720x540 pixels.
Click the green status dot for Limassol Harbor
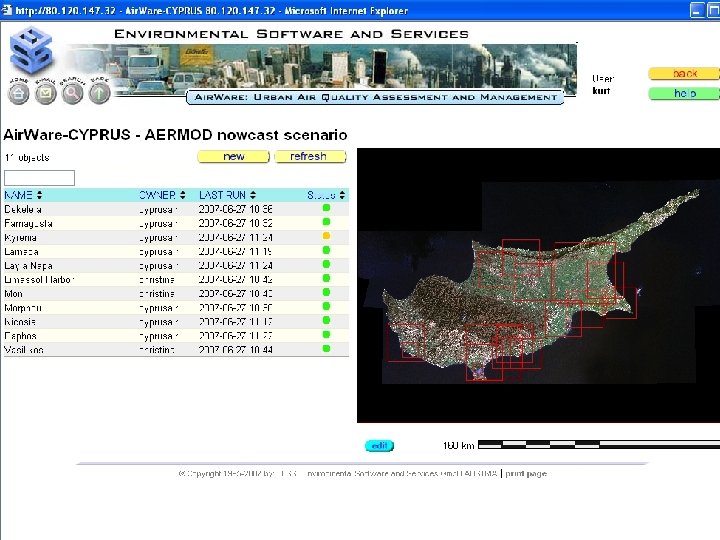click(326, 278)
